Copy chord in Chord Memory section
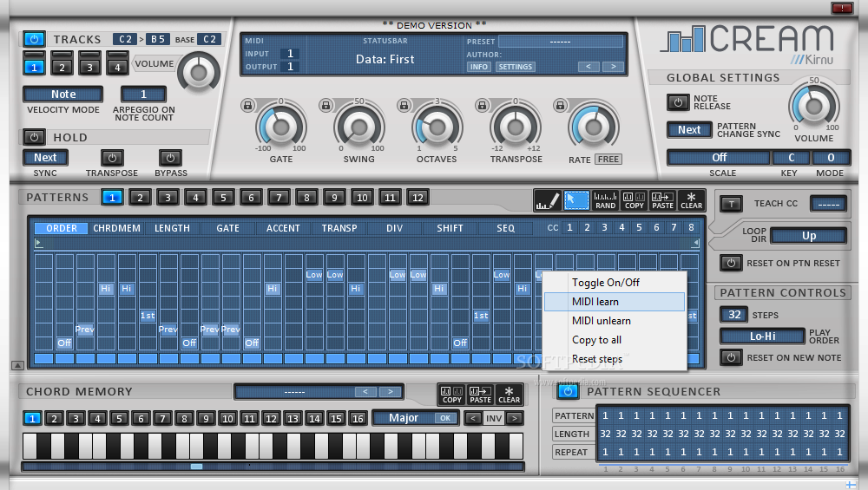 click(x=451, y=395)
